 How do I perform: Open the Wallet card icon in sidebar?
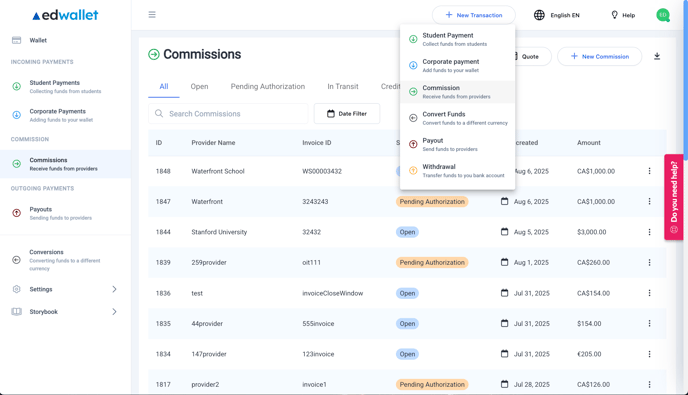pyautogui.click(x=16, y=40)
